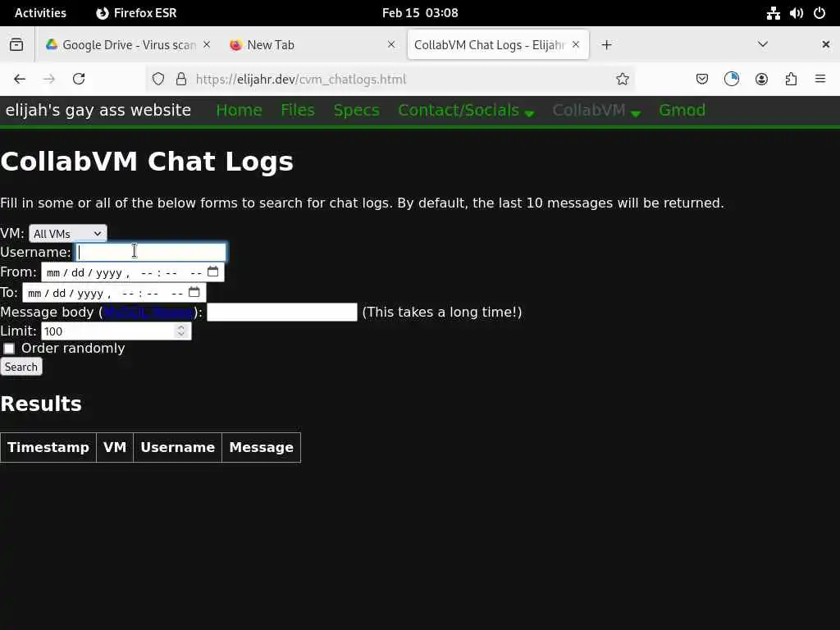The width and height of the screenshot is (840, 630).
Task: Click the forward navigation arrow
Action: 48,80
